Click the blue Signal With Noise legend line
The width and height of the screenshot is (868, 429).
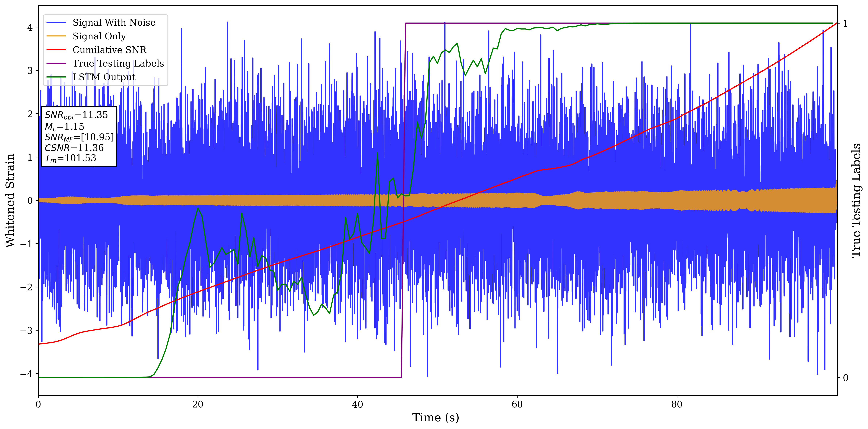(x=56, y=23)
